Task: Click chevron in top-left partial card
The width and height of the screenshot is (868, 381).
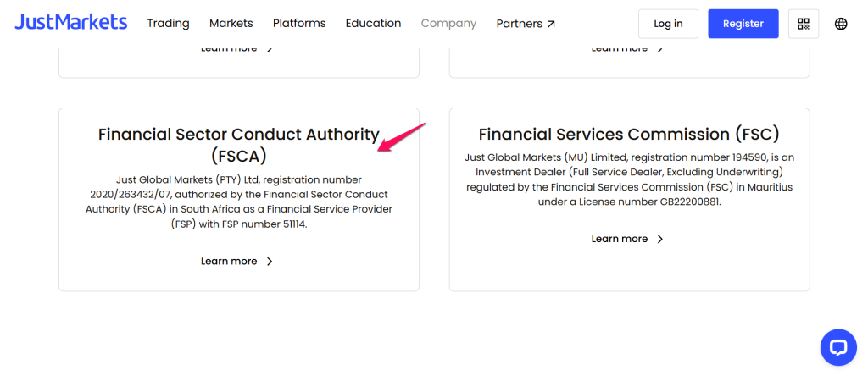Action: pos(270,49)
